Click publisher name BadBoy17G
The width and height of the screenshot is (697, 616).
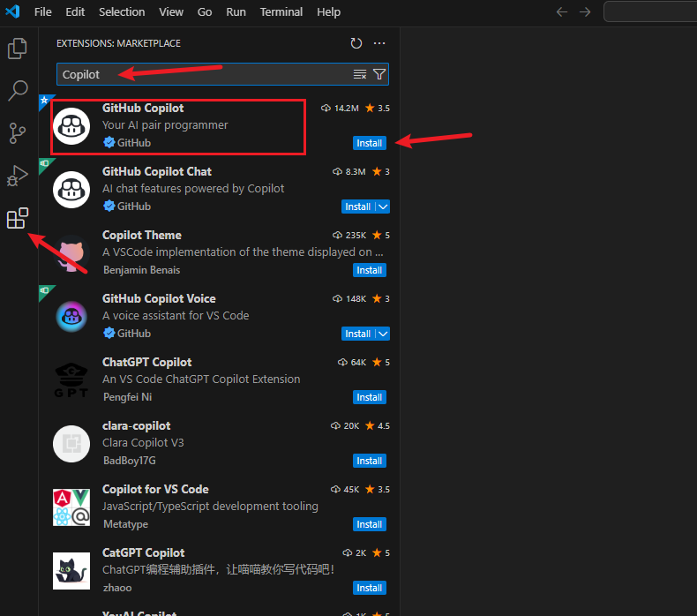pyautogui.click(x=130, y=461)
